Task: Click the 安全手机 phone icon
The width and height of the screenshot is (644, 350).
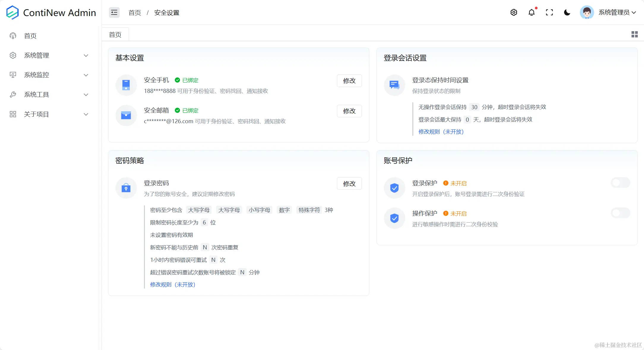Action: (126, 85)
